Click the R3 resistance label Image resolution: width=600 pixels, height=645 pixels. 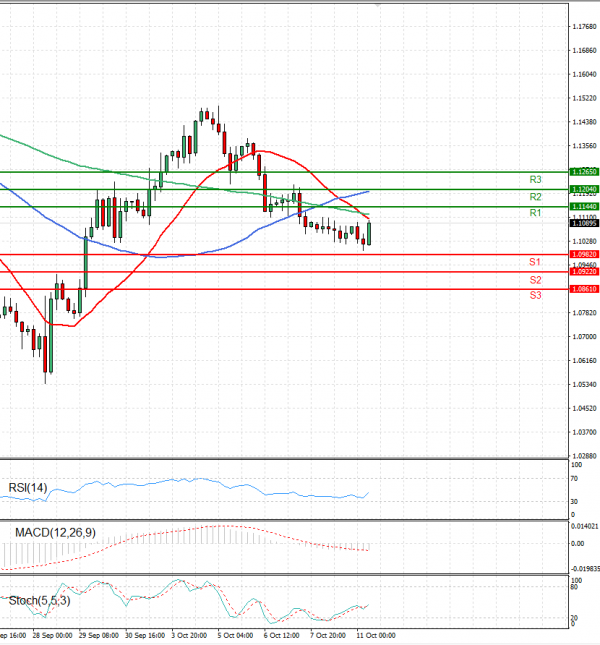535,179
